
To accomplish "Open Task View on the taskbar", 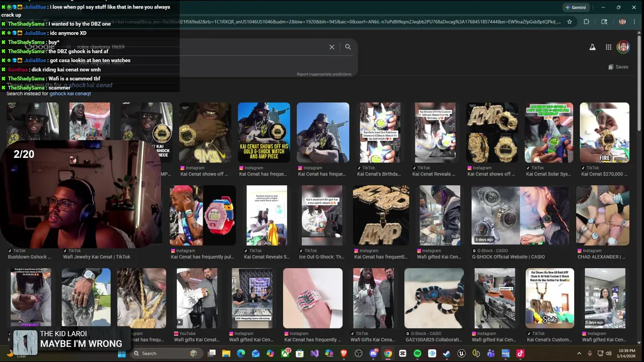I will pyautogui.click(x=212, y=353).
